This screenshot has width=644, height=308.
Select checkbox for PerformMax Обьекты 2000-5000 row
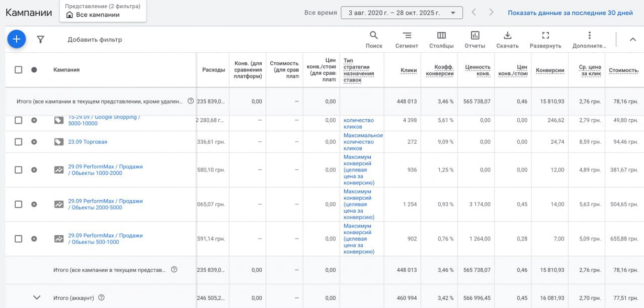[18, 204]
